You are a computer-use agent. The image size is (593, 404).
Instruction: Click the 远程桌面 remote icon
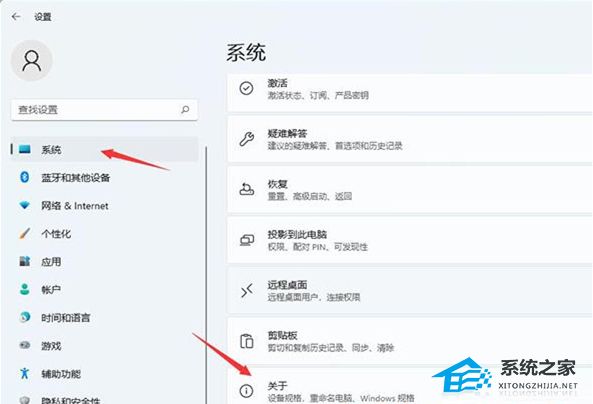pyautogui.click(x=247, y=291)
